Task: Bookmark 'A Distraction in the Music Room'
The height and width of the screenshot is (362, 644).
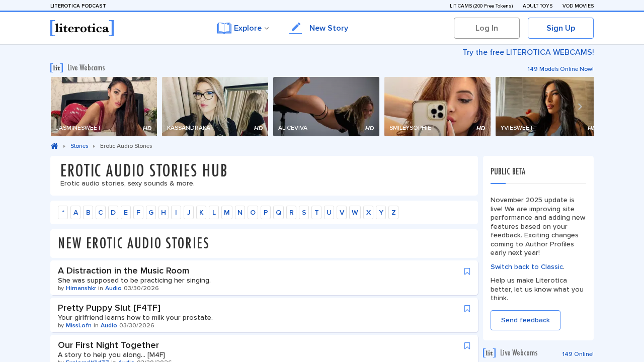Action: point(467,271)
